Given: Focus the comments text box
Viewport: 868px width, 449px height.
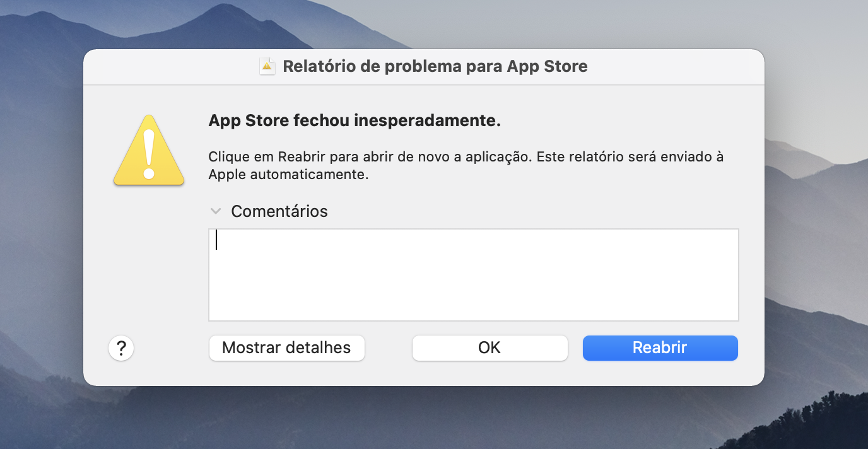Looking at the screenshot, I should [474, 275].
